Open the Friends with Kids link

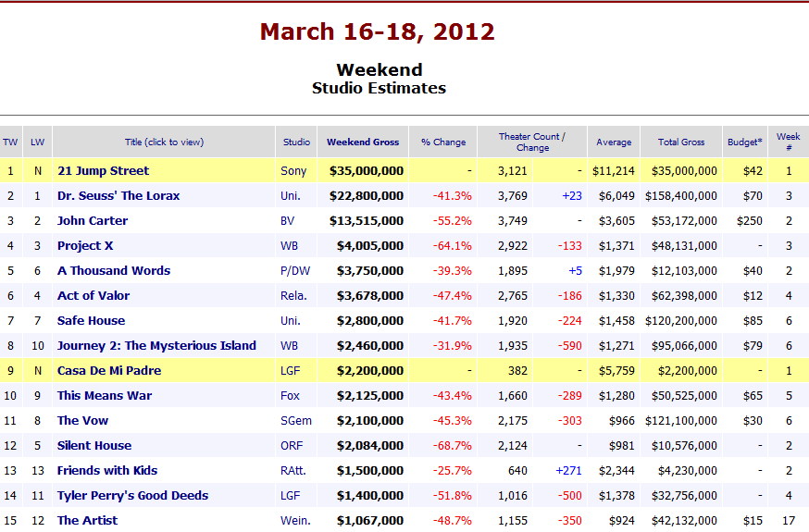tap(107, 471)
